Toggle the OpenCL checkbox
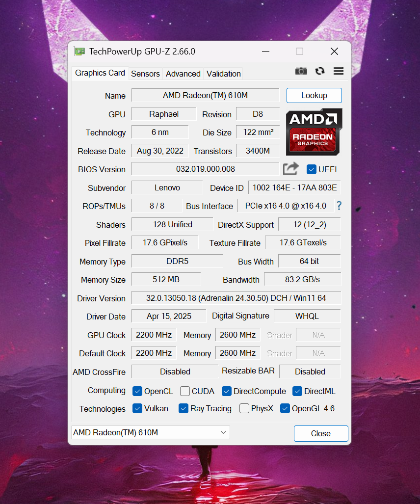 137,391
